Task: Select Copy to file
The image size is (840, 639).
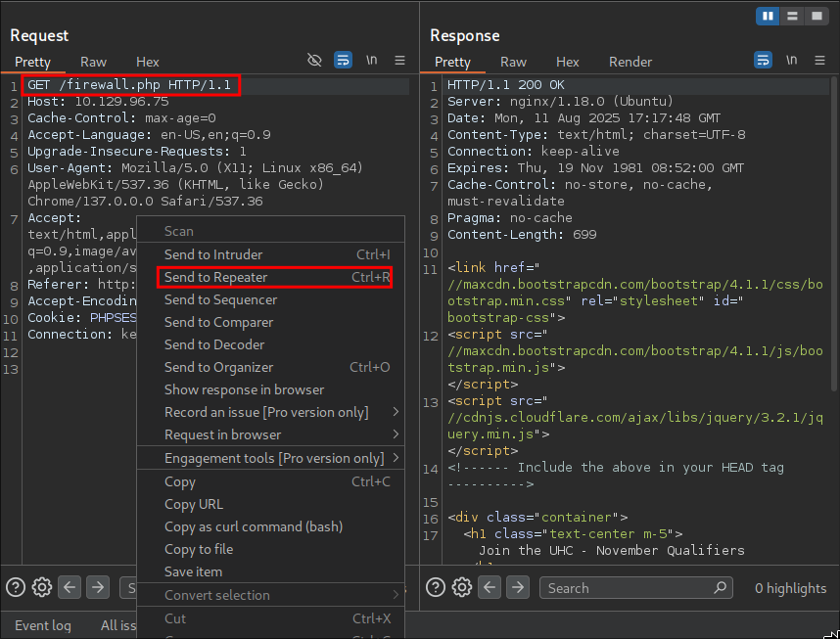Action: coord(270,549)
